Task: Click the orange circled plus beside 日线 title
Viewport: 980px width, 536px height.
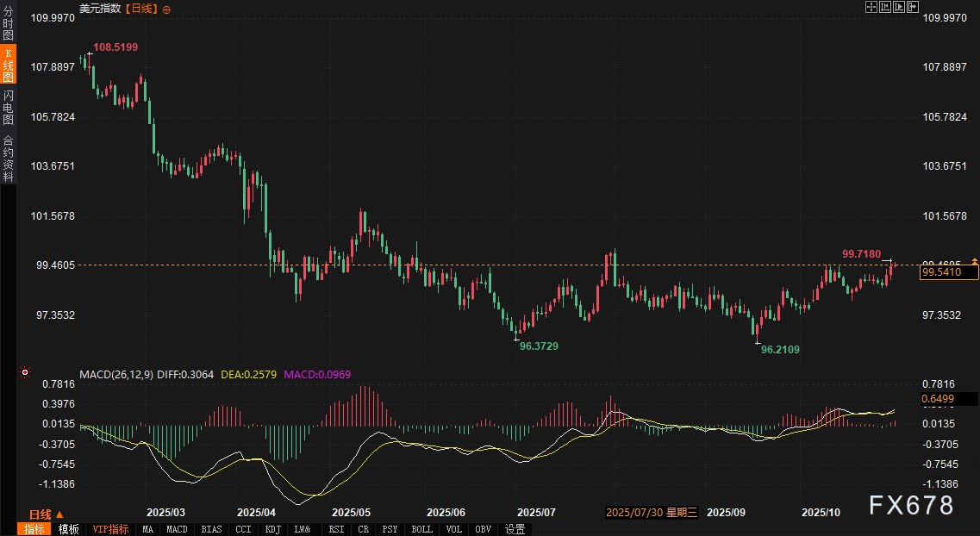Action: click(166, 9)
